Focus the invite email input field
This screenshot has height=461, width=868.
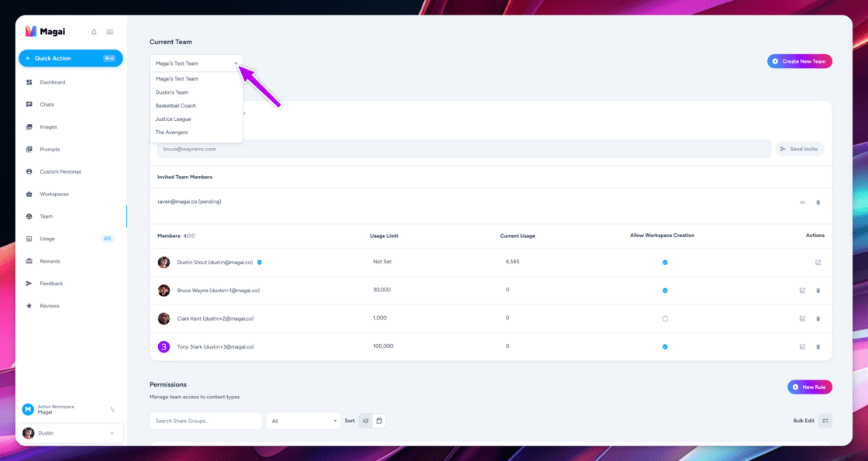[x=464, y=149]
